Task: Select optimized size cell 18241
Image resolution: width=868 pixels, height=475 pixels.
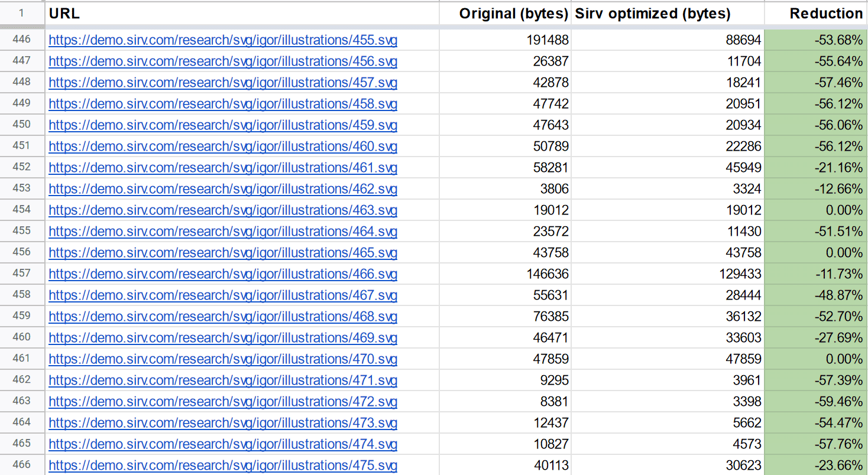Action: 668,83
